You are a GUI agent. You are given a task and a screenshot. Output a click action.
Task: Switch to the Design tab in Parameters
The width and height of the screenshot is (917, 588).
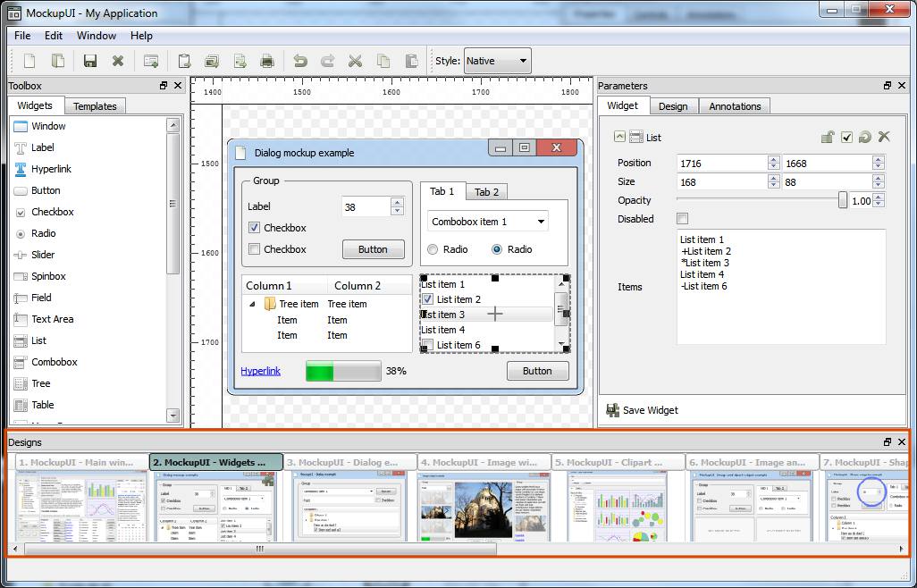pyautogui.click(x=673, y=106)
